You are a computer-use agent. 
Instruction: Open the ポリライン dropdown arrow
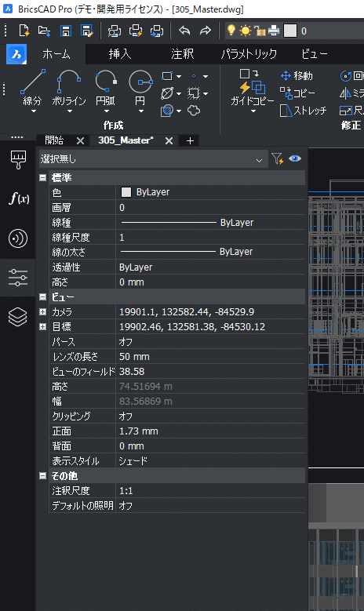[x=69, y=111]
